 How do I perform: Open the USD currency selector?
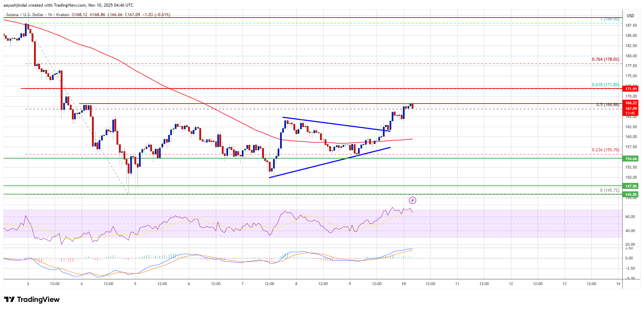pyautogui.click(x=630, y=15)
